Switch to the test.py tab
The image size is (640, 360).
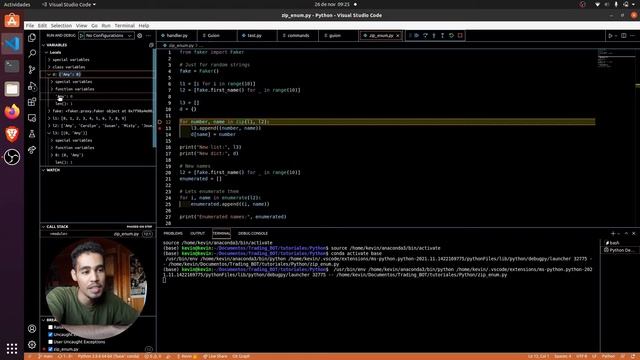[x=254, y=36]
